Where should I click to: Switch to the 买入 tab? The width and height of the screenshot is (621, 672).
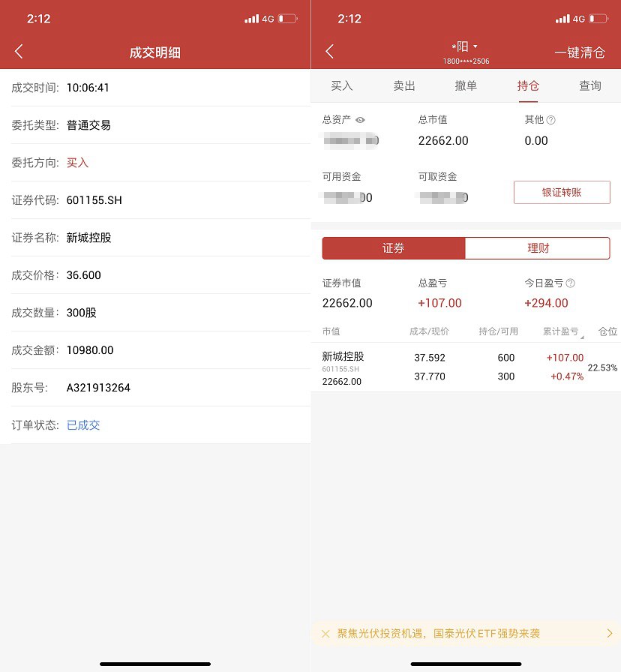coord(342,86)
